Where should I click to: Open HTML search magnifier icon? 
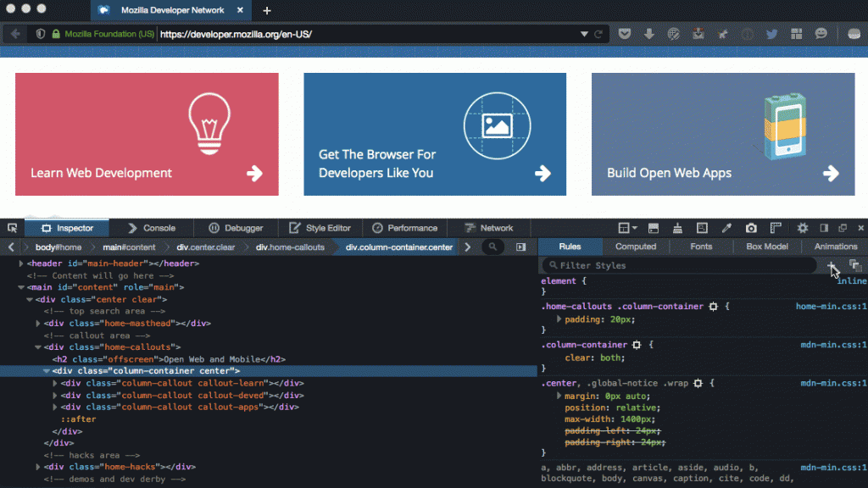tap(492, 247)
